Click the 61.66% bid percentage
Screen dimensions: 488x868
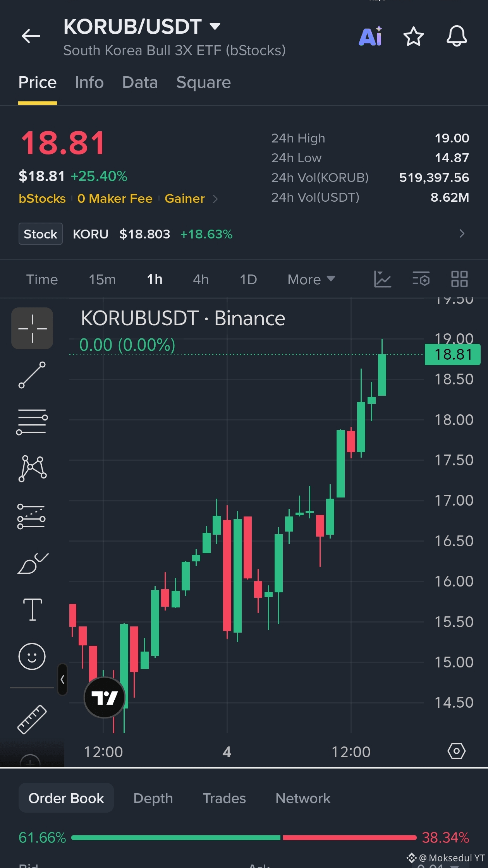[42, 838]
